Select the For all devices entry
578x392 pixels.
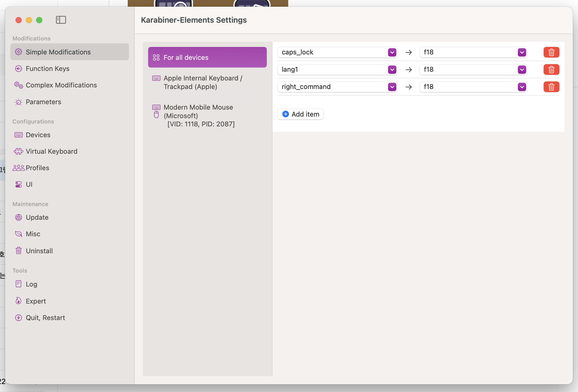pos(207,57)
